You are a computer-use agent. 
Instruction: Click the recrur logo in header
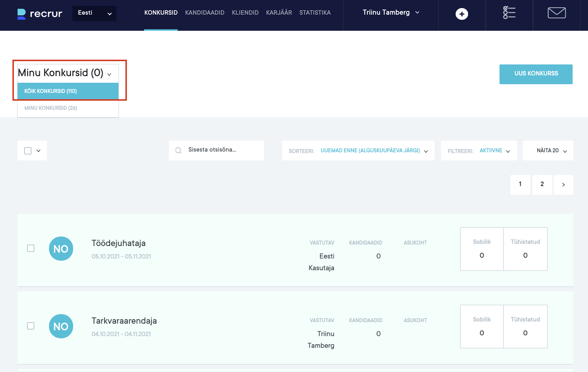coord(40,14)
